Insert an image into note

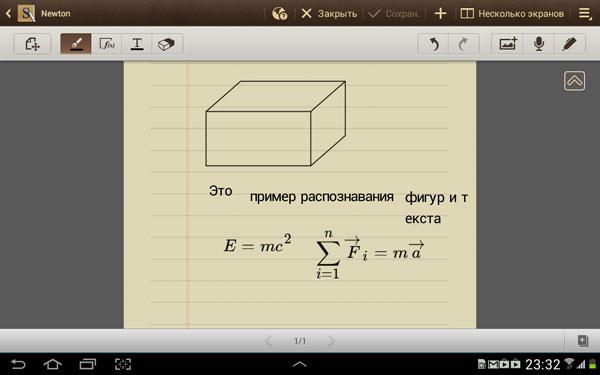click(508, 44)
